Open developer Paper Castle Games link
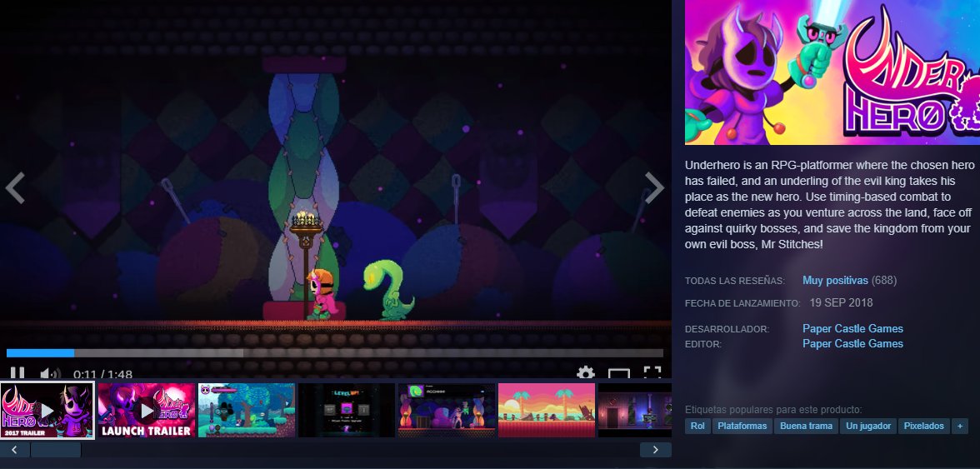 852,328
